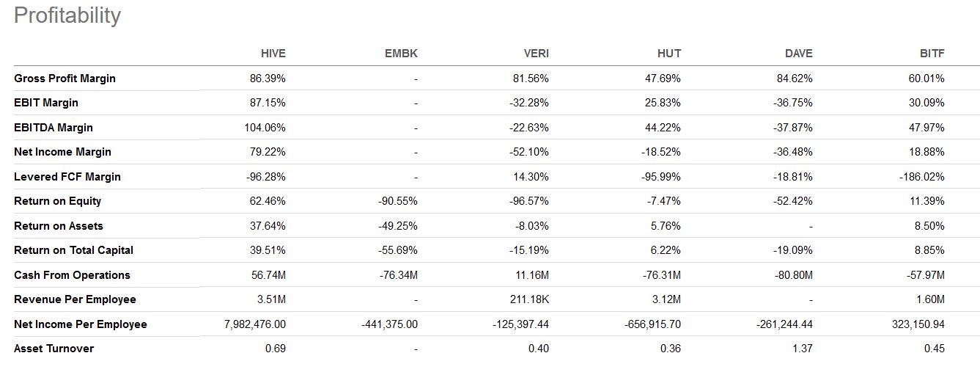Open the EBITDA Margin row label
980x375 pixels.
coord(54,128)
